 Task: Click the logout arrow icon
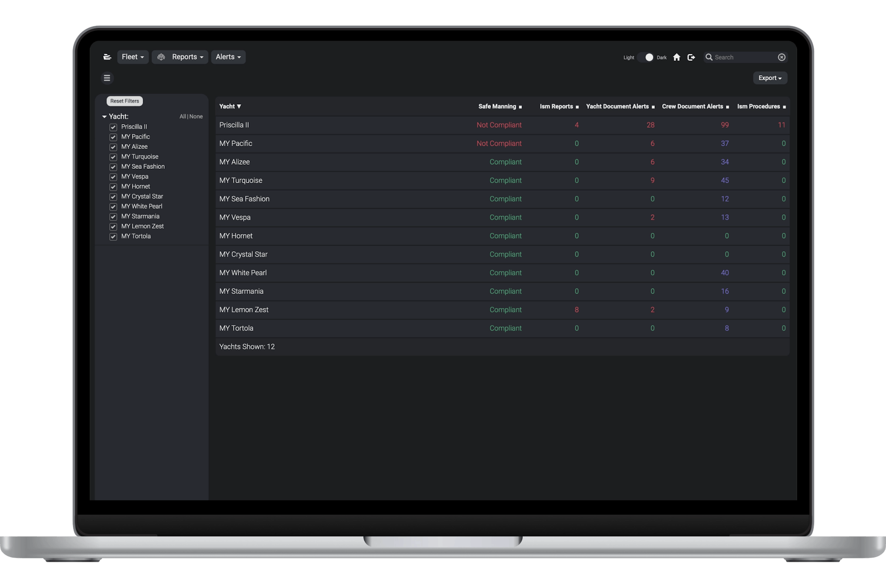point(691,57)
